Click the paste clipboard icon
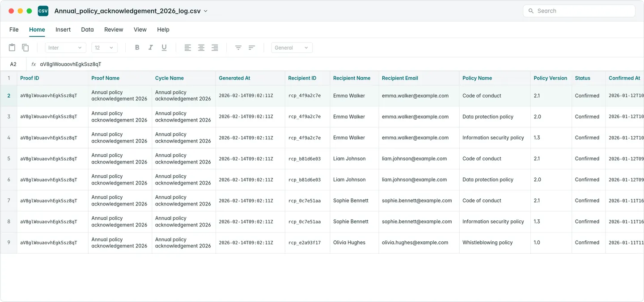The width and height of the screenshot is (644, 302). pos(12,47)
